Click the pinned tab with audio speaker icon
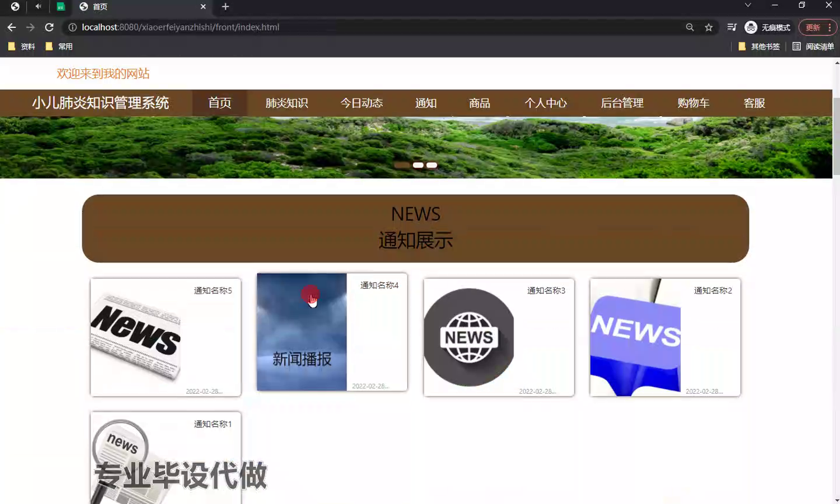This screenshot has width=840, height=504. (x=38, y=6)
